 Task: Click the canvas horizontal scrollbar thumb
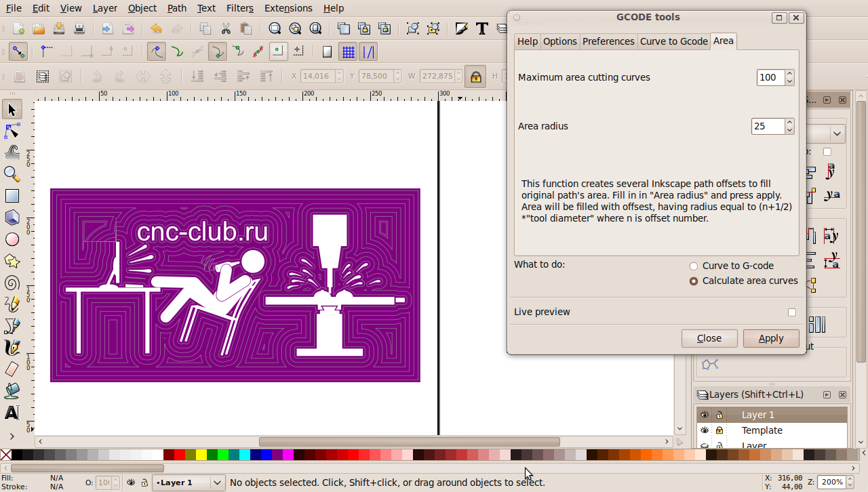[410, 442]
